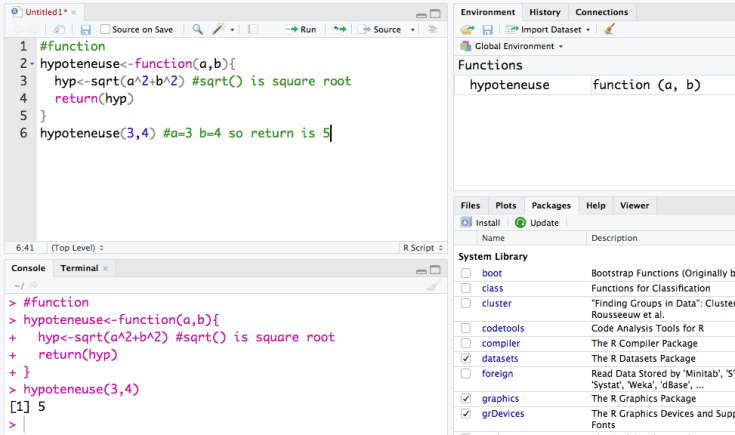Click the Install packages button

[481, 222]
